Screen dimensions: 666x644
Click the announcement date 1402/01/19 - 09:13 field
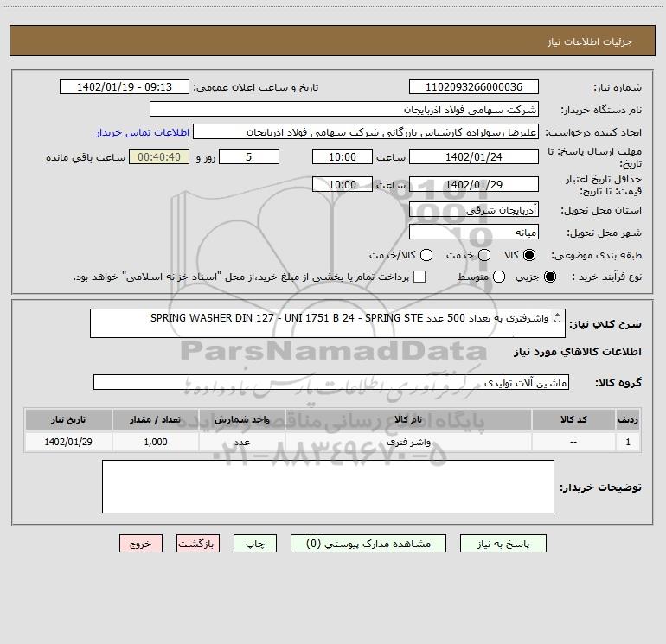pyautogui.click(x=124, y=86)
